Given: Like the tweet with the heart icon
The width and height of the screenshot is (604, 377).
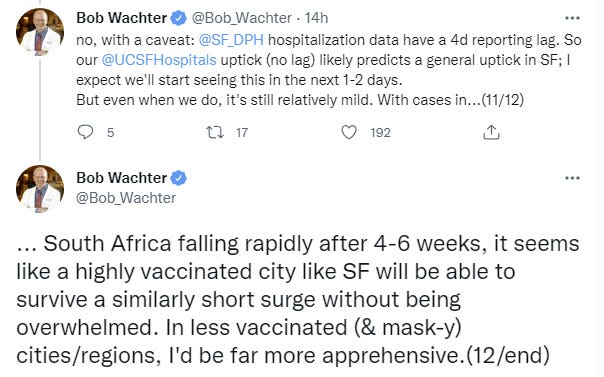Looking at the screenshot, I should [x=349, y=132].
